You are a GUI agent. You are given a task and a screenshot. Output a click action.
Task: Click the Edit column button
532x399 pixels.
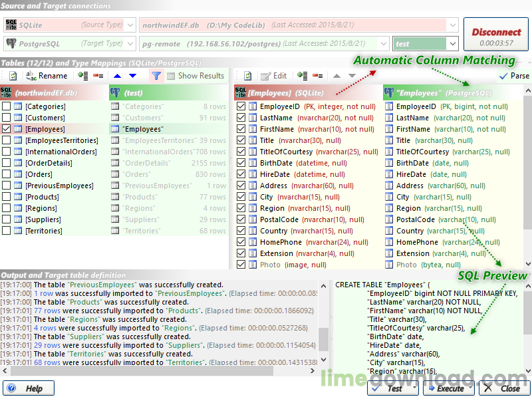tap(273, 76)
